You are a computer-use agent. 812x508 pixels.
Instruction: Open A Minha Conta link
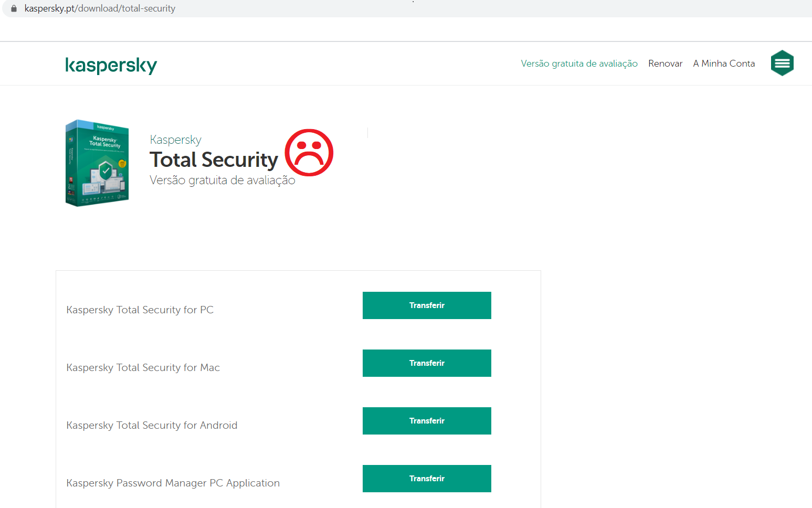point(724,63)
